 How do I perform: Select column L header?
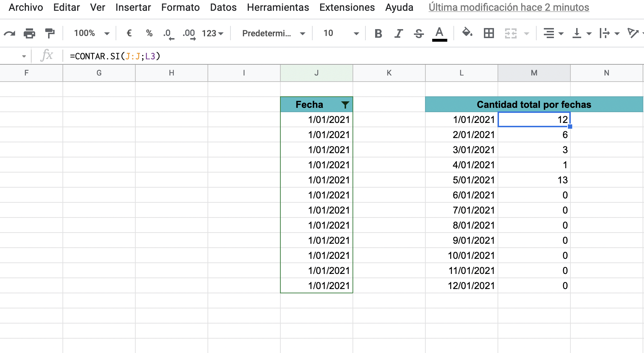pos(462,73)
